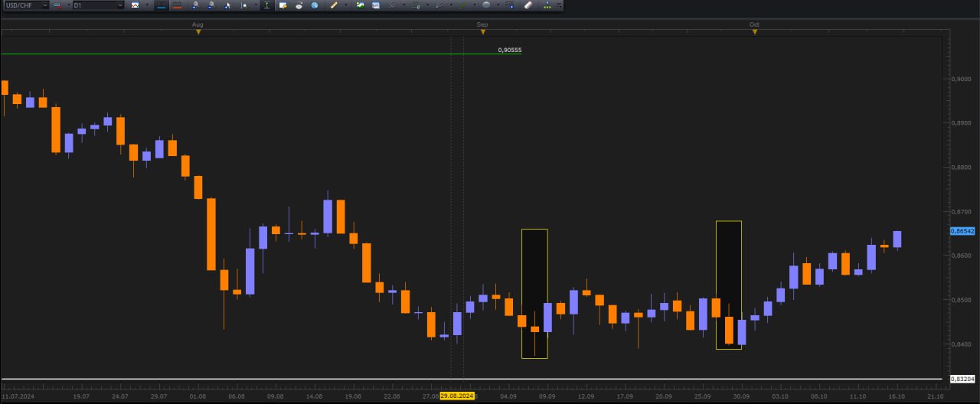Click the 0,8800 price scale label
Screen dimensions: 980x404
[961, 167]
